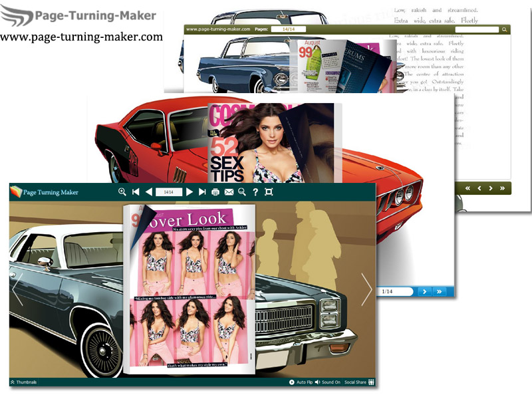Screen dimensions: 532x399
Task: Toggle fullscreen in the teal toolbar
Action: (269, 192)
